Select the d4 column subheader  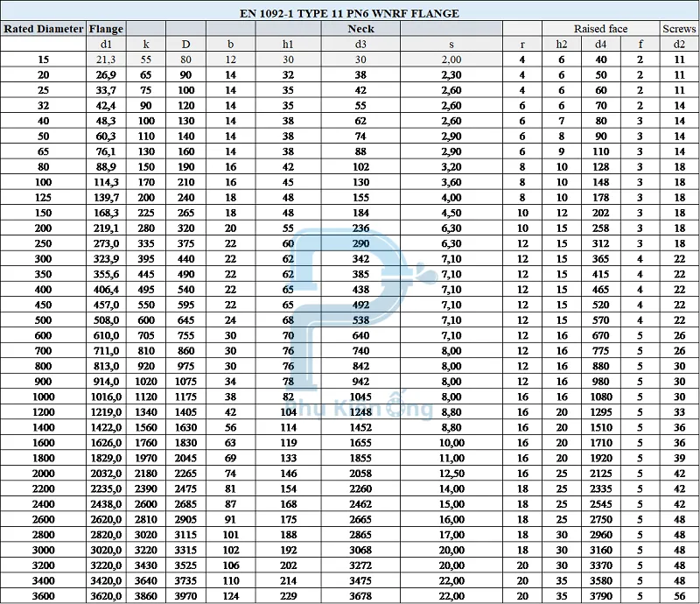tap(601, 44)
